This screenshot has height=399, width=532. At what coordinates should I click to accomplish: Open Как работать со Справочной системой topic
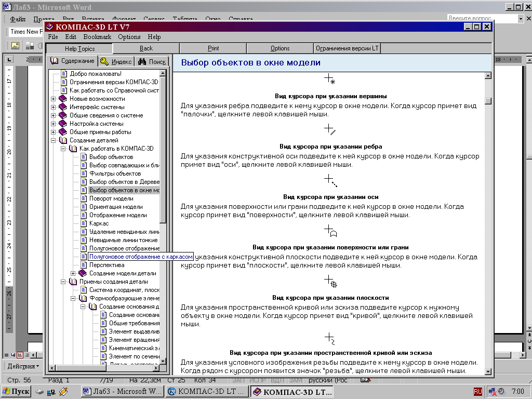click(114, 90)
